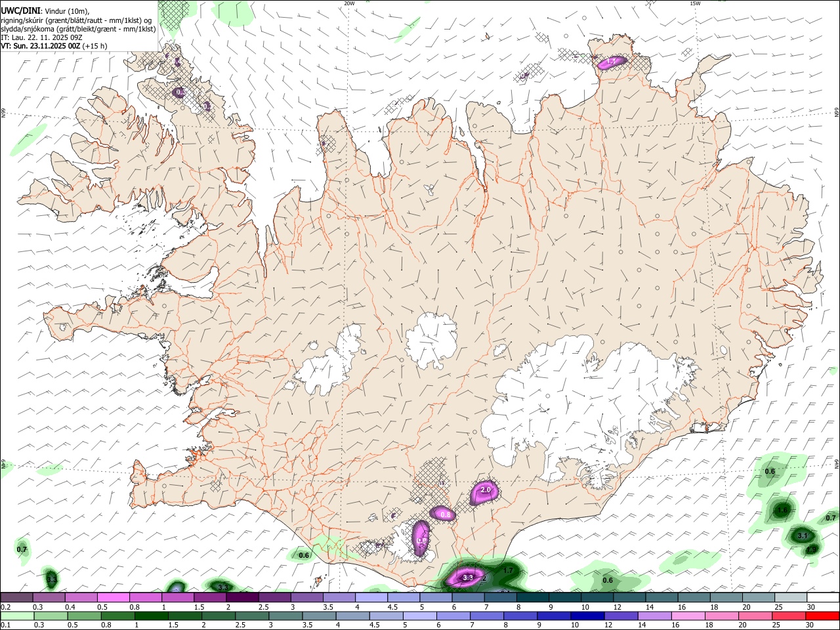This screenshot has height=630, width=840.
Task: Click the 0.8 value in the magenta snow patch
Action: click(446, 514)
